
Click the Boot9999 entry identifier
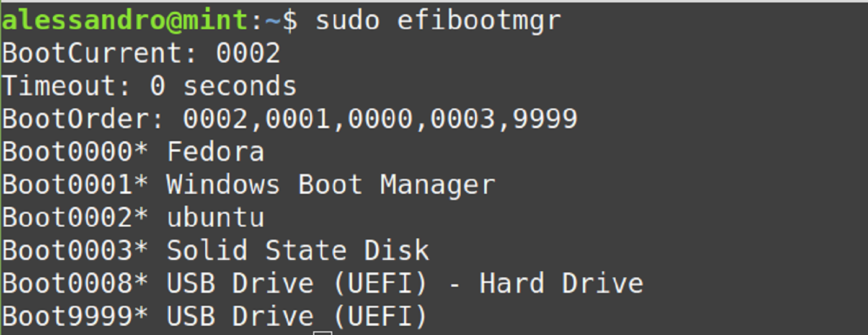68,316
